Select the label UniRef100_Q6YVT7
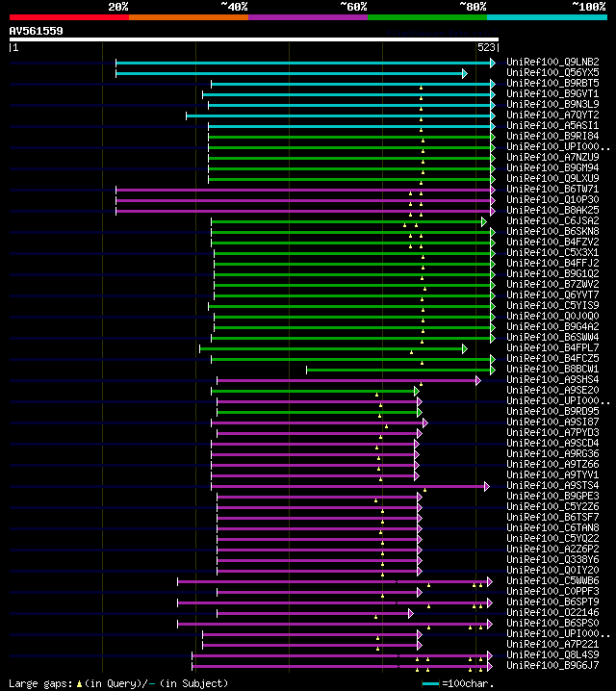Image resolution: width=616 pixels, height=691 pixels. 552,294
